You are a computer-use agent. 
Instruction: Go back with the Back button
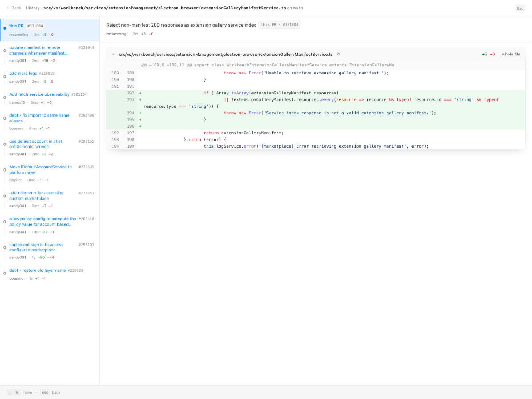point(14,8)
